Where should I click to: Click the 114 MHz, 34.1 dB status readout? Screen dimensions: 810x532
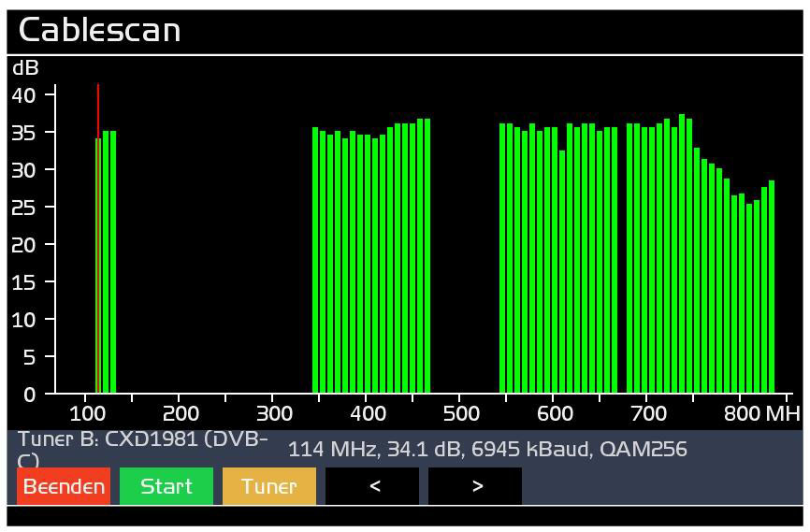(x=487, y=450)
